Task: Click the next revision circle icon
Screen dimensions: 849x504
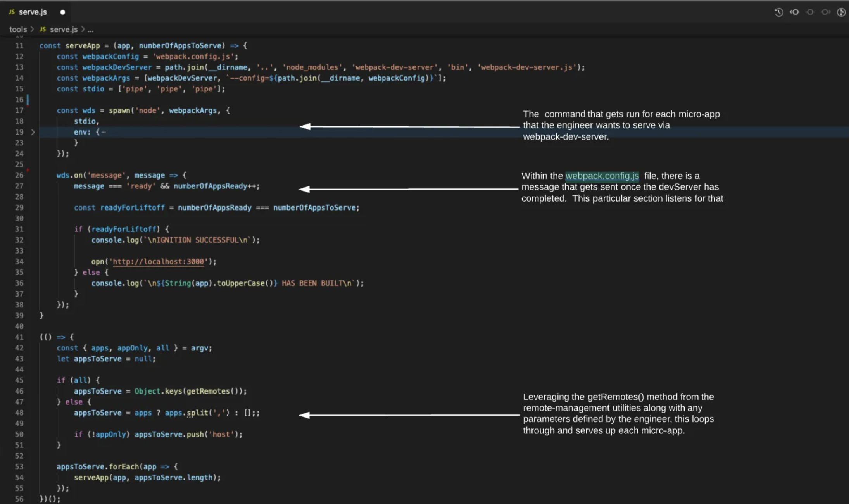Action: 826,12
